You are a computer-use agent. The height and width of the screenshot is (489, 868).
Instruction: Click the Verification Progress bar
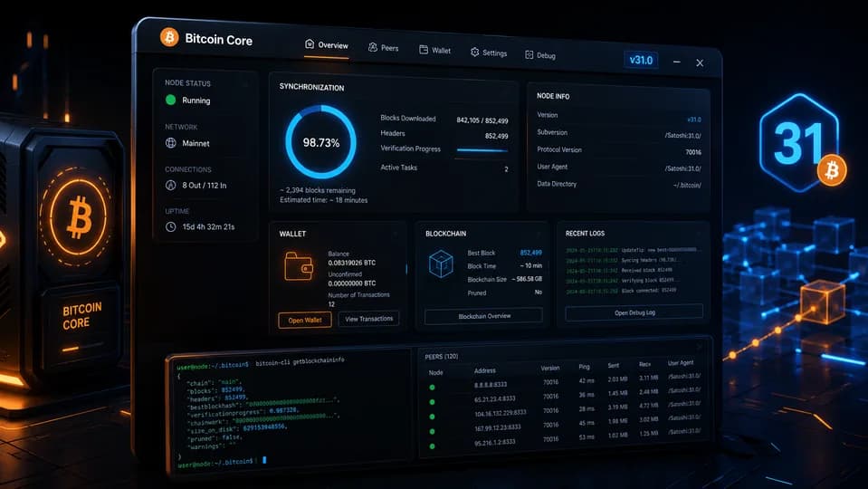(482, 150)
